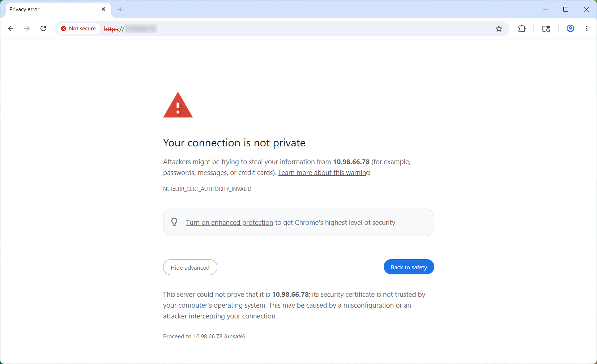This screenshot has width=597, height=364.
Task: Click the Not secure site info chip
Action: click(78, 29)
